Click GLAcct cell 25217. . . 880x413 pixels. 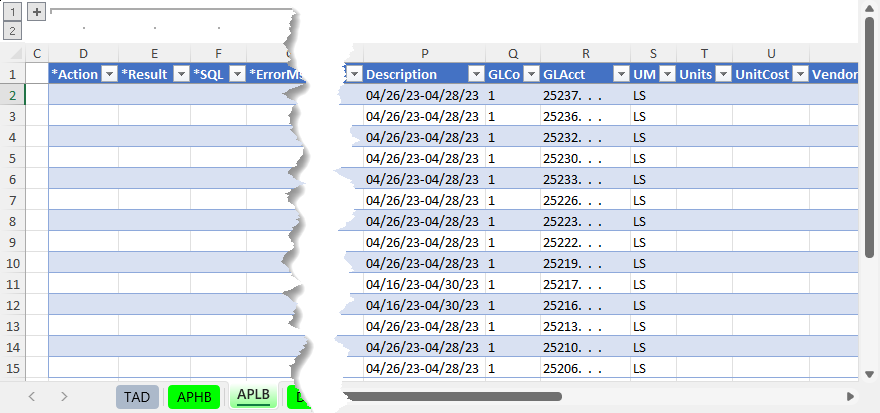(x=585, y=284)
